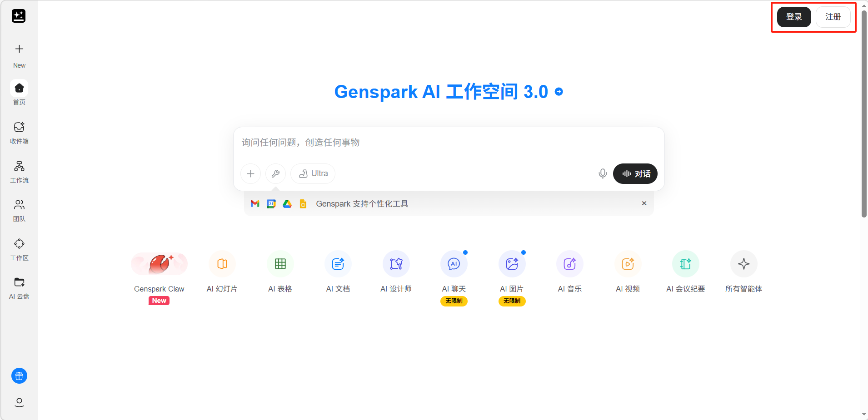868x420 pixels.
Task: Switch to 工作流 workflow in sidebar
Action: click(19, 172)
